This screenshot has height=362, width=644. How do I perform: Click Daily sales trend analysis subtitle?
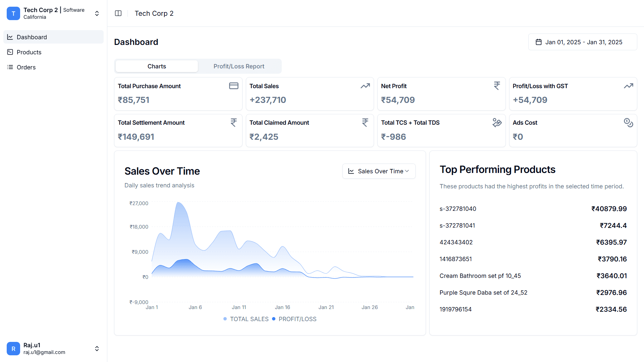159,185
